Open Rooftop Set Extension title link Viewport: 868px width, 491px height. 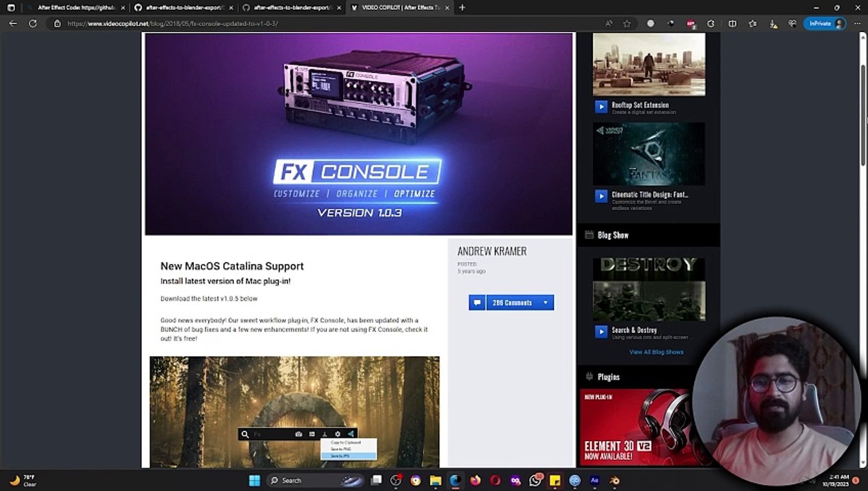click(x=640, y=105)
